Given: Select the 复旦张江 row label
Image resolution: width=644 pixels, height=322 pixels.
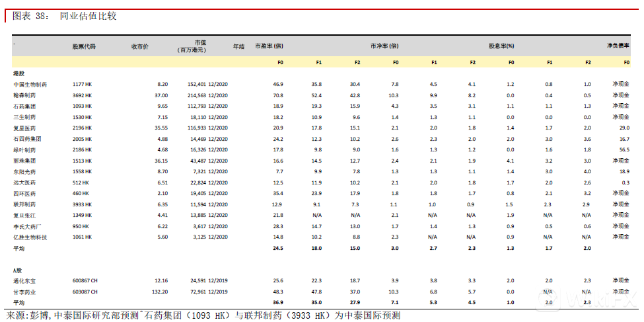Looking at the screenshot, I should [x=24, y=215].
